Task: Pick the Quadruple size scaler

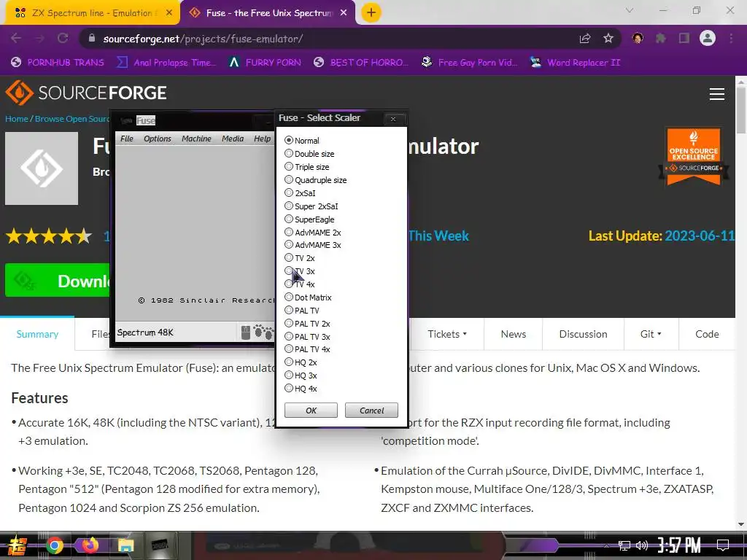Action: tap(289, 179)
